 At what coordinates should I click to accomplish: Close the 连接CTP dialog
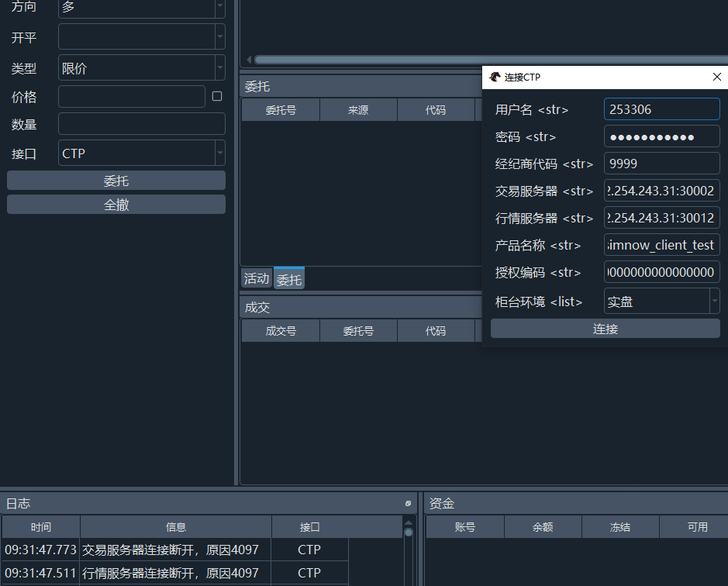716,77
